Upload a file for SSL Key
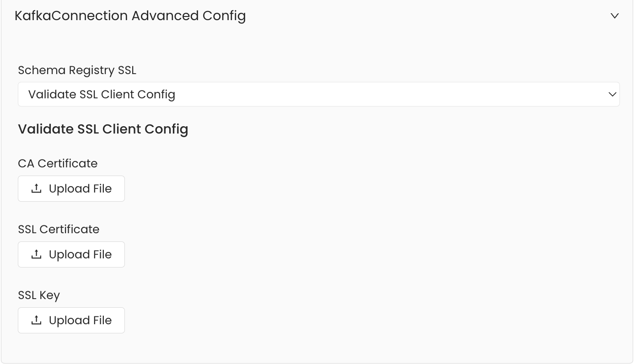Viewport: 635px width, 364px height. coord(71,320)
